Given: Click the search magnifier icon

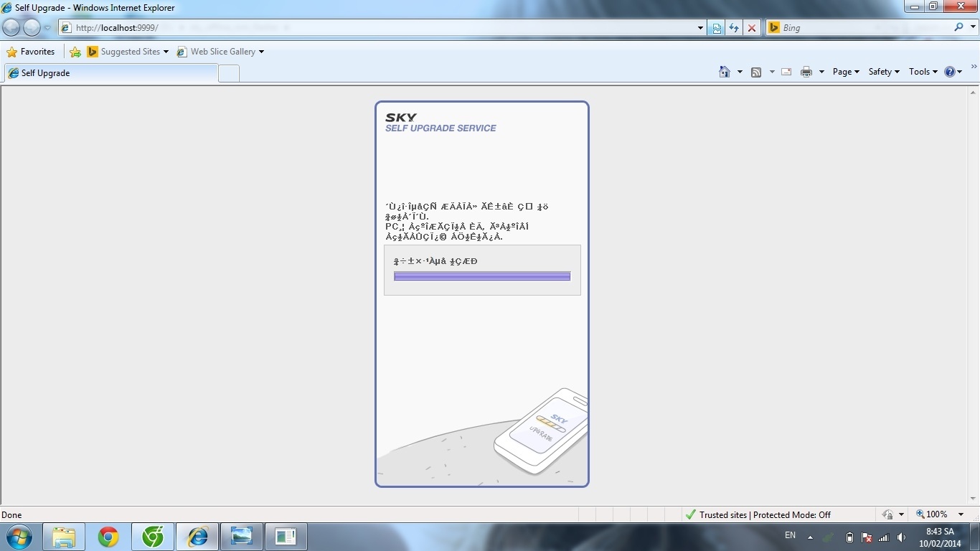Looking at the screenshot, I should (x=958, y=27).
